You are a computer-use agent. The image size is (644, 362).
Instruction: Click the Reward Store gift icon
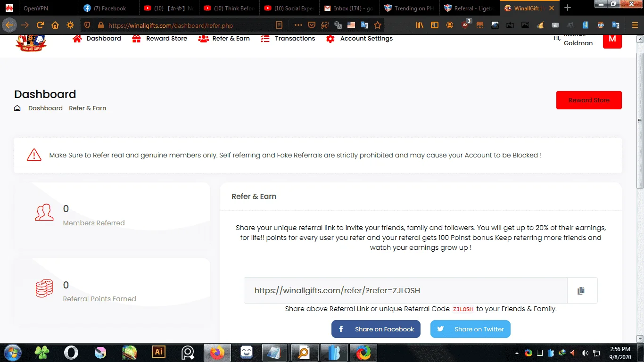[x=136, y=39]
